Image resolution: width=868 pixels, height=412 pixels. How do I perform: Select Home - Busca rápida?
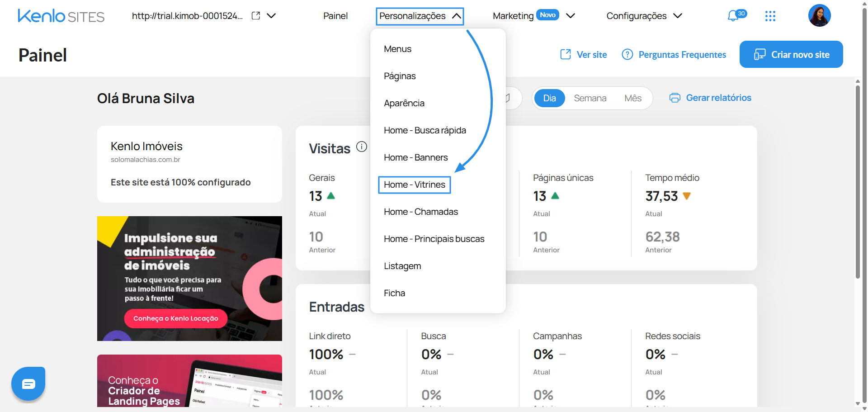click(425, 130)
